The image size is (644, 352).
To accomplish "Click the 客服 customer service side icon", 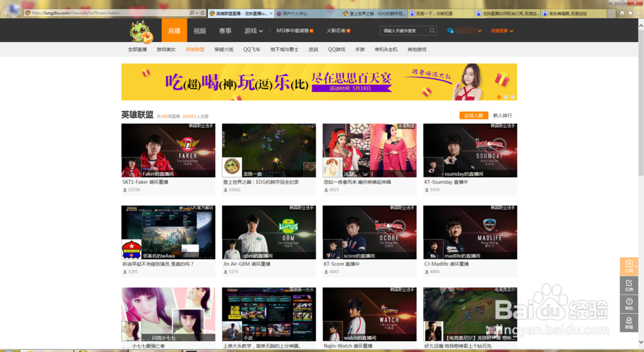I will pos(629,323).
